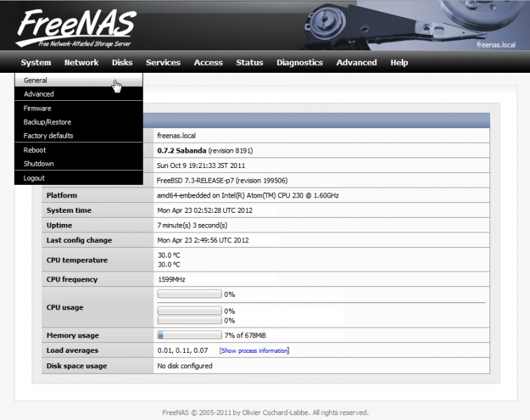Click the FreeNAS copyright footer text
This screenshot has width=530, height=420.
265,412
